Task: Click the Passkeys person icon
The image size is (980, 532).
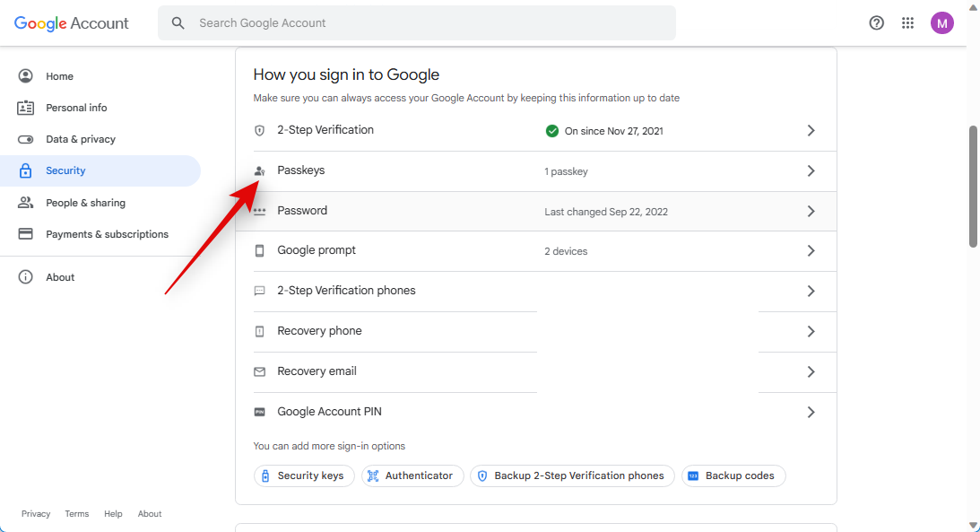Action: (x=259, y=170)
